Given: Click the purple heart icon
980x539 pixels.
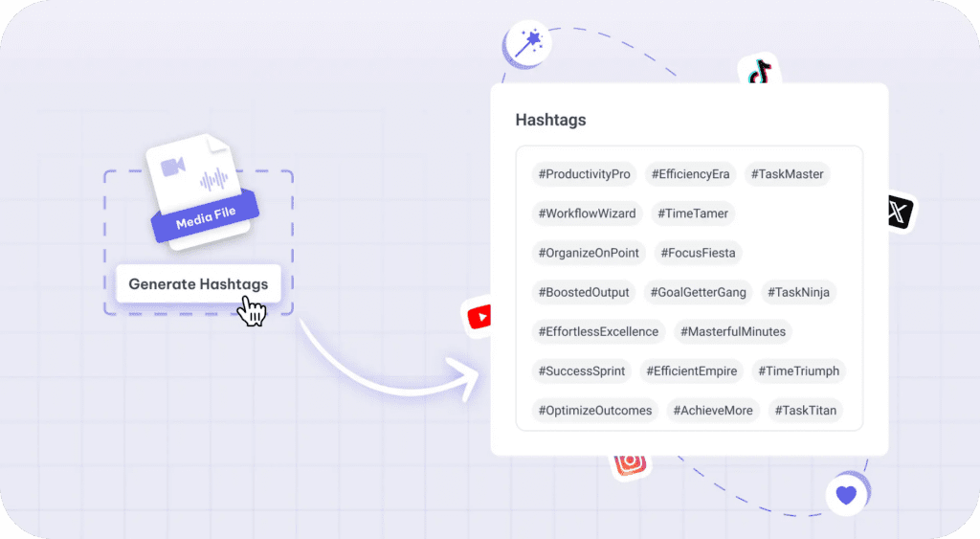Looking at the screenshot, I should tap(845, 495).
